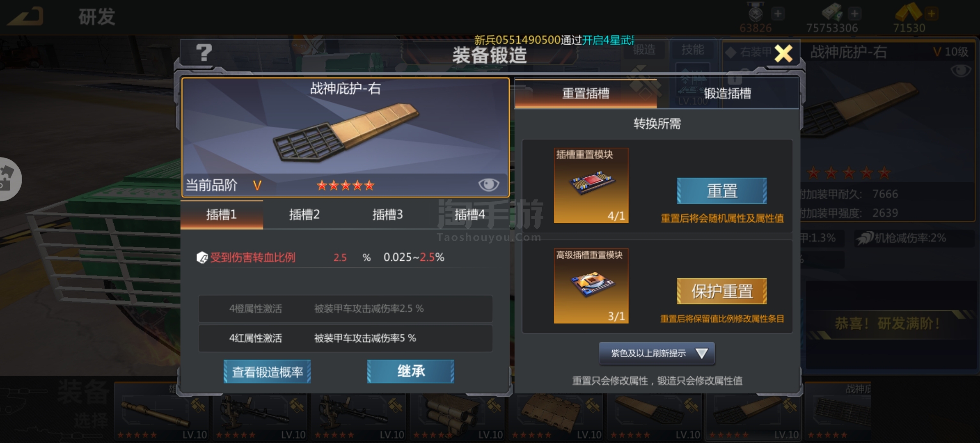This screenshot has width=980, height=443.
Task: Select the 插槽4 tab
Action: 470,215
